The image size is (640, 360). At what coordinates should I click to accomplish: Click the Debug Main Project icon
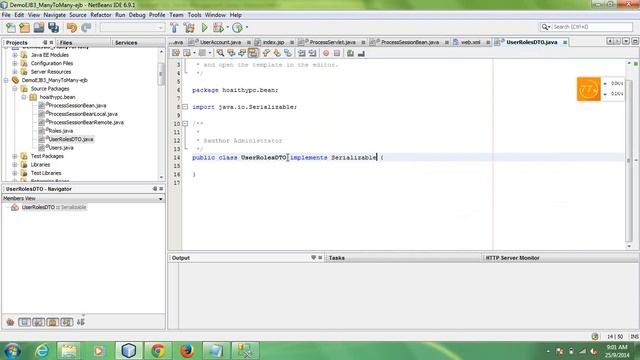pyautogui.click(x=218, y=27)
